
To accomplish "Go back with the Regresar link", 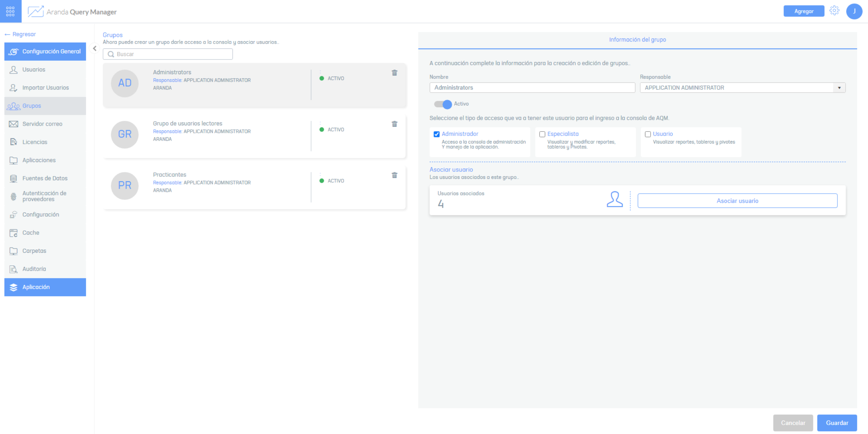I will (20, 34).
